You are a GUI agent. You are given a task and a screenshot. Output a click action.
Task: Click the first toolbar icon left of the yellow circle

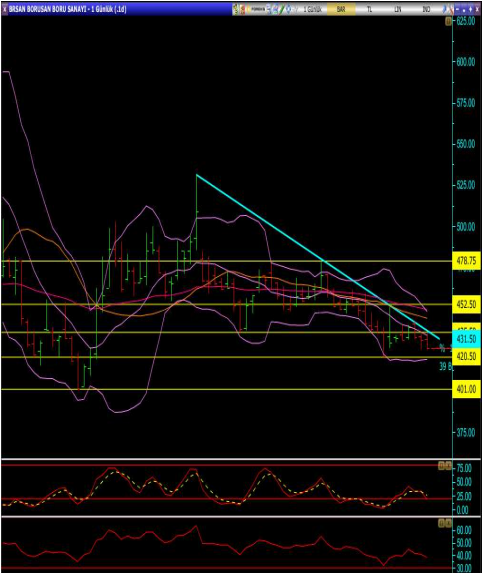pyautogui.click(x=235, y=9)
